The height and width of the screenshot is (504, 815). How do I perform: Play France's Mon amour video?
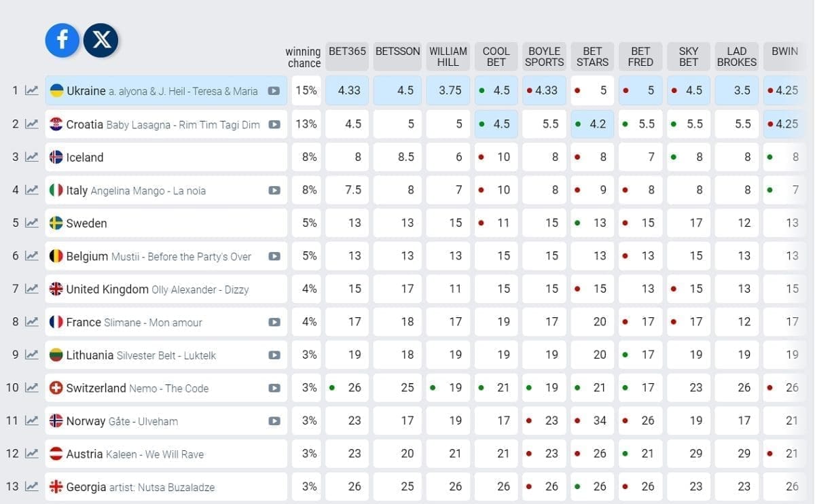pyautogui.click(x=274, y=322)
